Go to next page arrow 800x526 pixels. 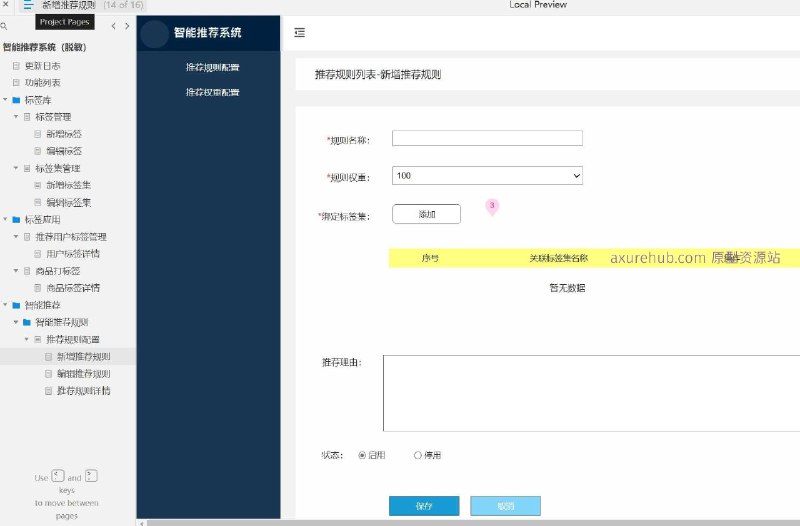click(127, 26)
